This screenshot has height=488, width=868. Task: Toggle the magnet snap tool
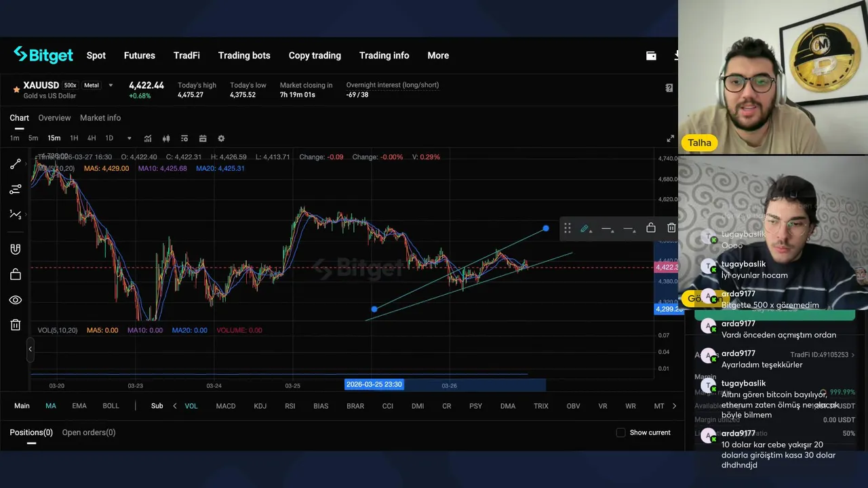[15, 249]
